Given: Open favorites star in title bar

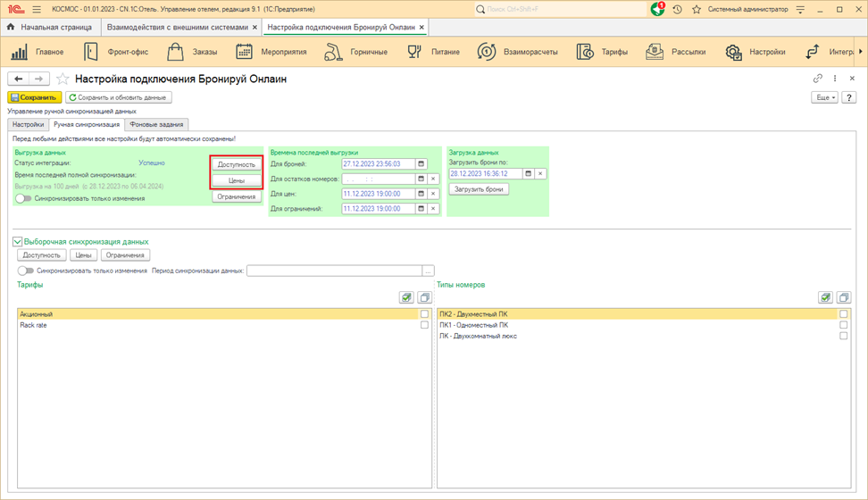Looking at the screenshot, I should coord(697,10).
